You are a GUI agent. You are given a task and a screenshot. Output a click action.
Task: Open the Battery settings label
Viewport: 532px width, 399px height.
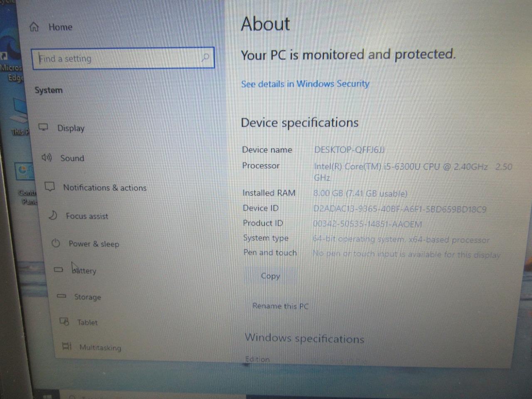(x=84, y=271)
